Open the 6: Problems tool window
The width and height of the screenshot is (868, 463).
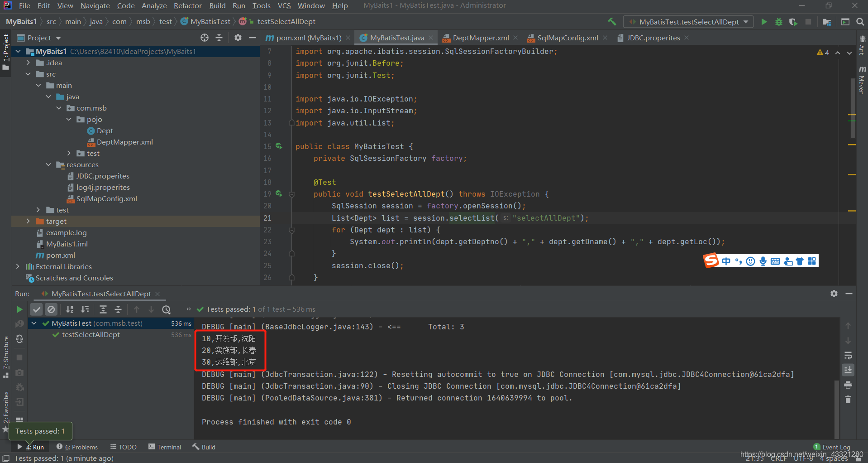pyautogui.click(x=77, y=447)
